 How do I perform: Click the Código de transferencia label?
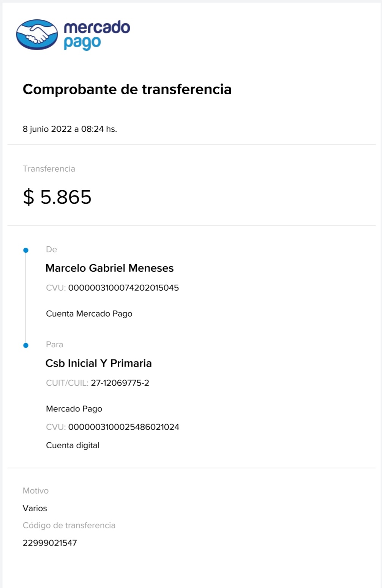(x=69, y=525)
